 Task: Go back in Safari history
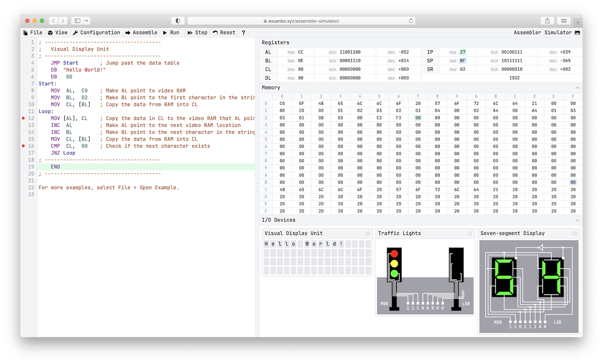pyautogui.click(x=54, y=21)
